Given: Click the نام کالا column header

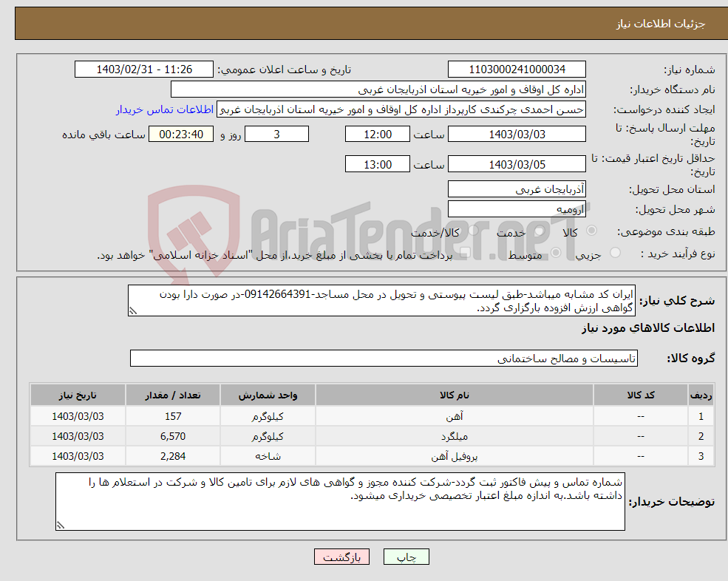Looking at the screenshot, I should pos(454,395).
